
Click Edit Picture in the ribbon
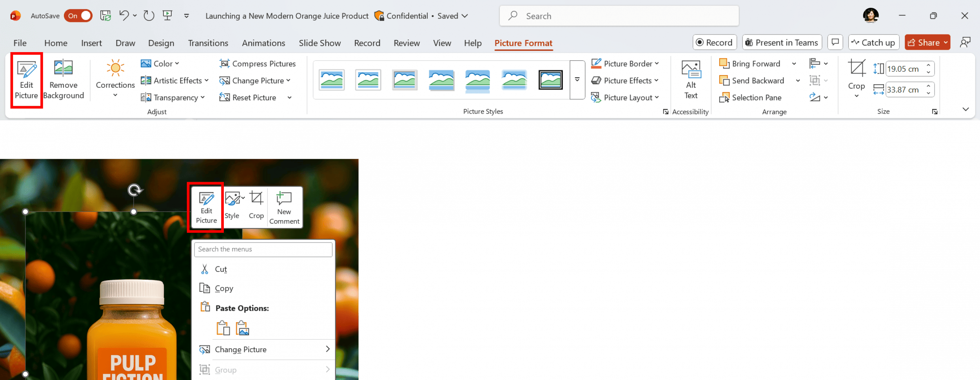(x=26, y=80)
